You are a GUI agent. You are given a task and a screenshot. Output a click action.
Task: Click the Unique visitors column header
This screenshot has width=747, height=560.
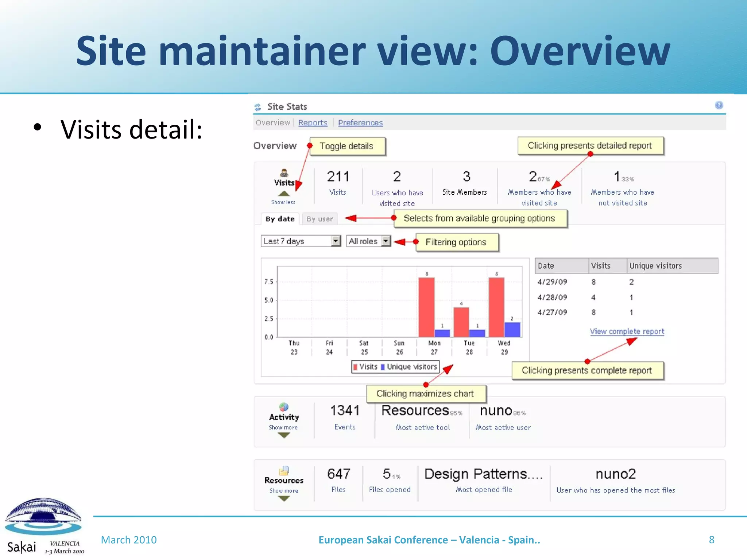click(673, 266)
